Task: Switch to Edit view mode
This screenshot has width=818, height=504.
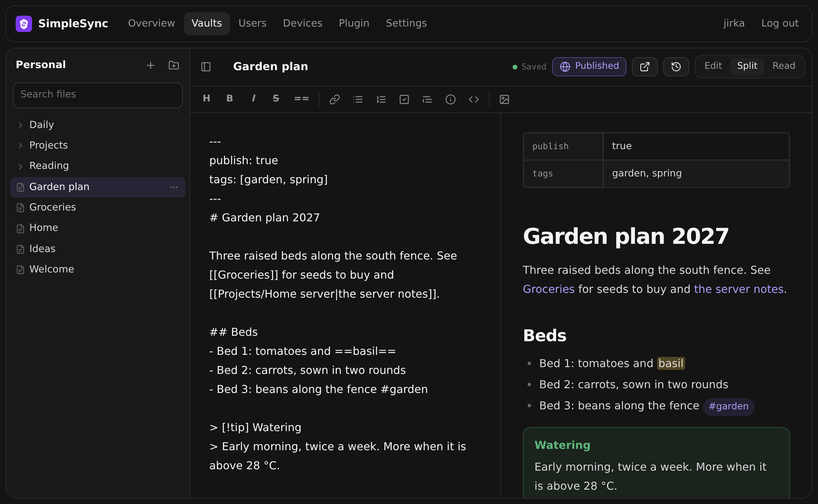Action: point(713,66)
